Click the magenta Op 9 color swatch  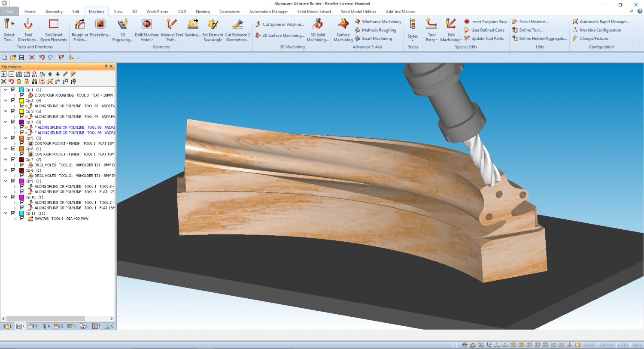[21, 181]
